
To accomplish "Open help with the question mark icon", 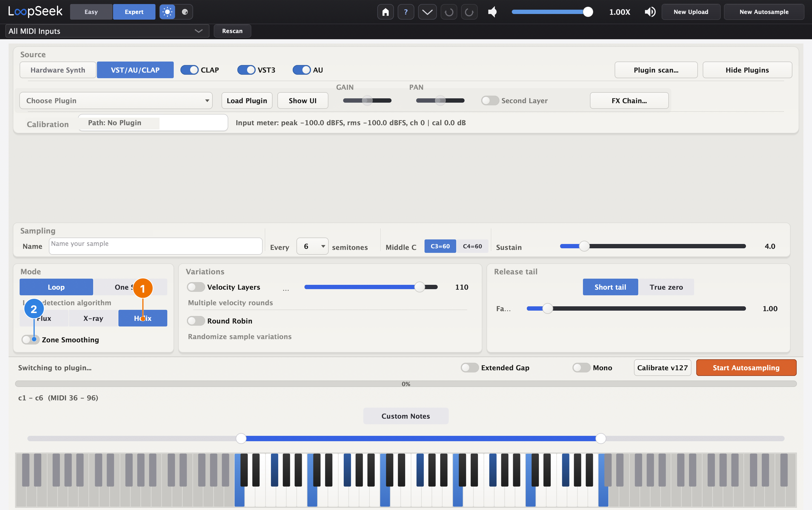I will pos(406,12).
